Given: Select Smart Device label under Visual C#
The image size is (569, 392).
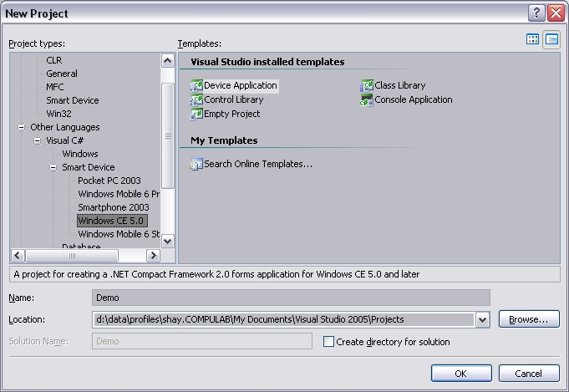Looking at the screenshot, I should [x=89, y=167].
